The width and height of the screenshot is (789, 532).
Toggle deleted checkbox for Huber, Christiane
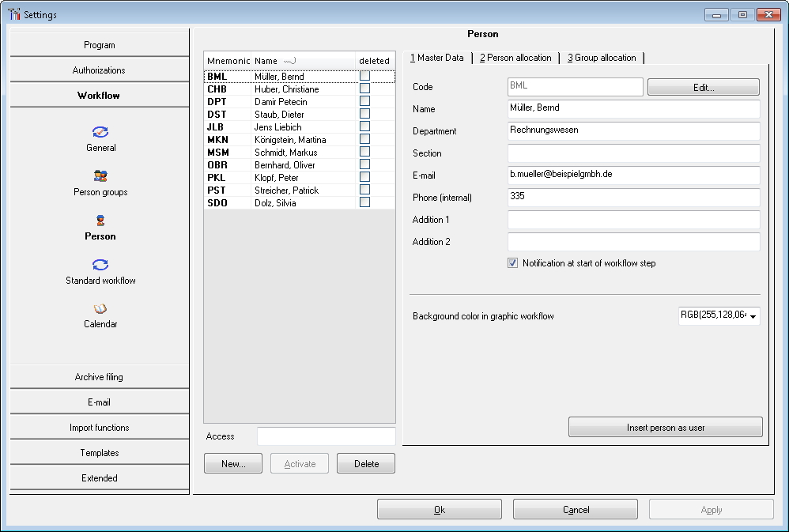click(x=364, y=89)
